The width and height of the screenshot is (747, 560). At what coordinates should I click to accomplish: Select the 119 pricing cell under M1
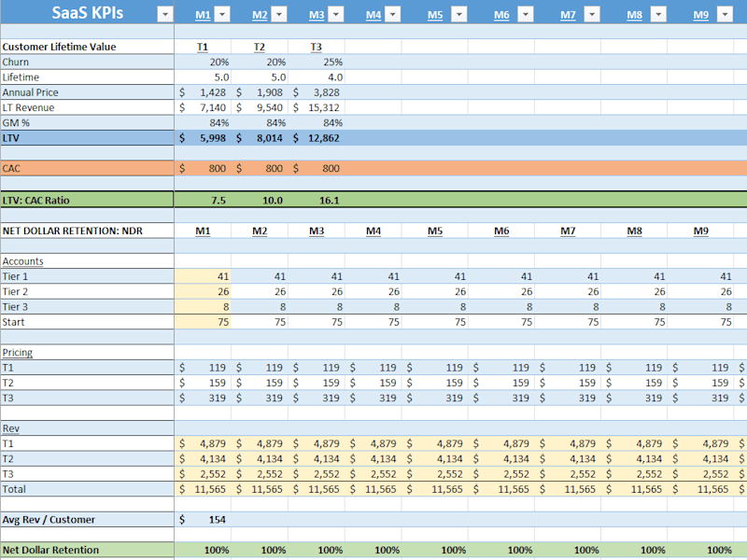pos(203,368)
